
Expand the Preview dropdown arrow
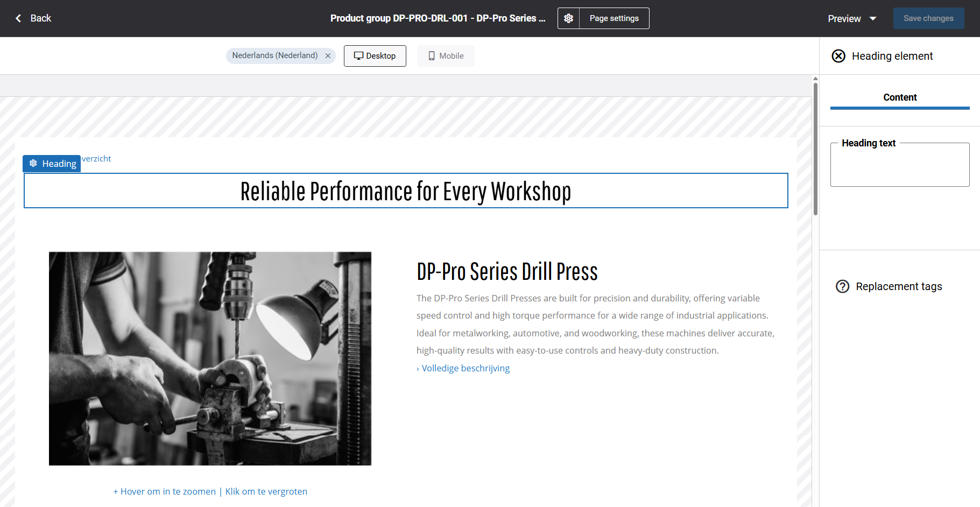pyautogui.click(x=873, y=19)
